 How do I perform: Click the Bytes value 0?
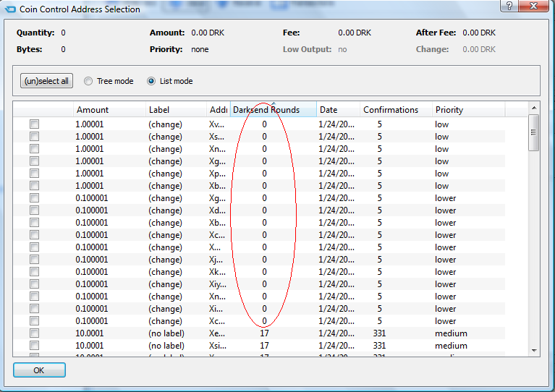click(x=63, y=49)
